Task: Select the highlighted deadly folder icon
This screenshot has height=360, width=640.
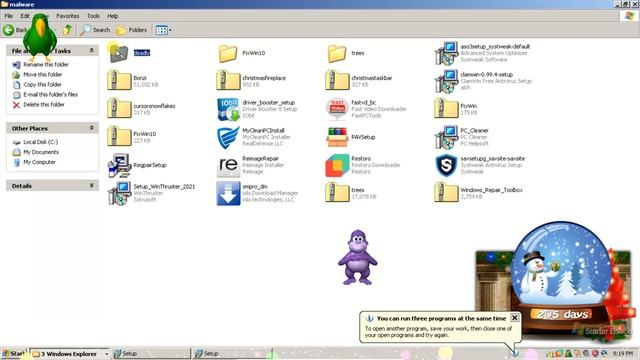Action: coord(119,53)
